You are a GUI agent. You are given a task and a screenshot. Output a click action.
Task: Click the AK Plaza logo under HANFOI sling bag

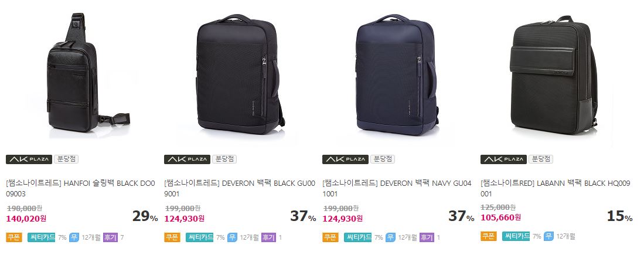coord(29,159)
